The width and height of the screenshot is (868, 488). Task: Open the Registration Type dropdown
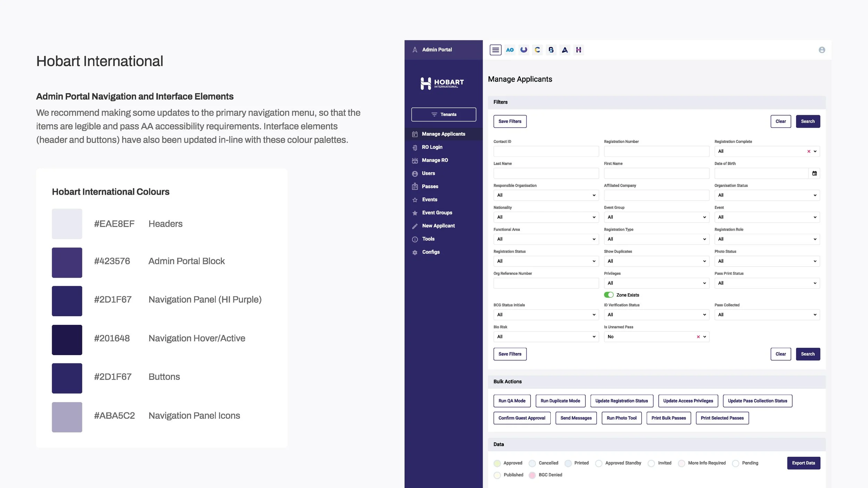pos(656,239)
